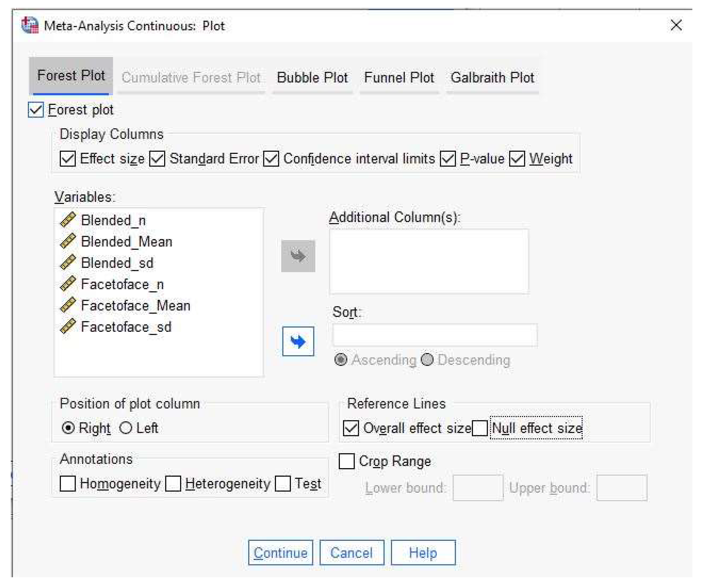Click gray arrow beside Additional Column(s)
Screen dimensions: 705x588
tap(298, 256)
